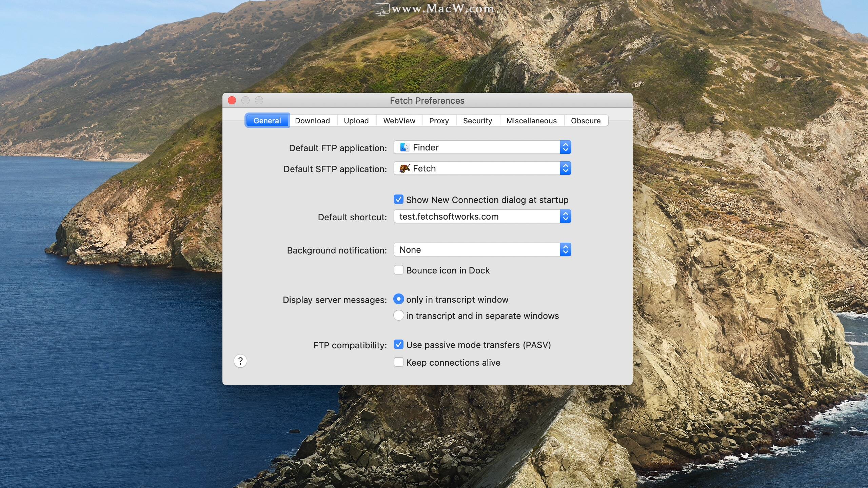Click the Finder icon in FTP application dropdown
The height and width of the screenshot is (488, 868).
click(404, 147)
